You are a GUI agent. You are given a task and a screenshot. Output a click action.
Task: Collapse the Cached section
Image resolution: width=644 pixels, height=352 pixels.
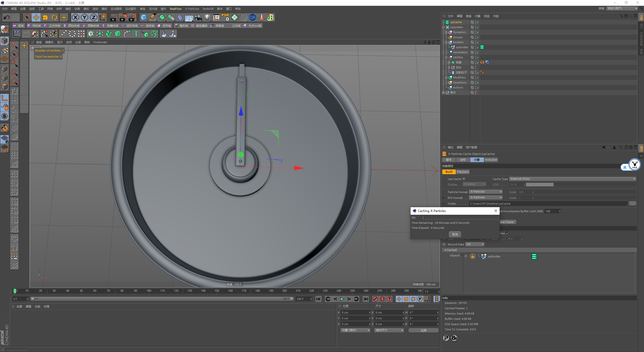tap(445, 250)
